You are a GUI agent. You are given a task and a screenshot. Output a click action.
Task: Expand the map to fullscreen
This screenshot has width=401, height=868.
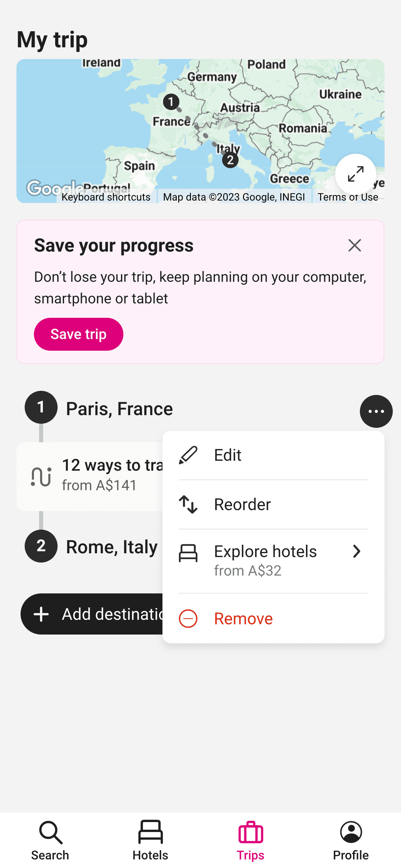click(x=355, y=174)
